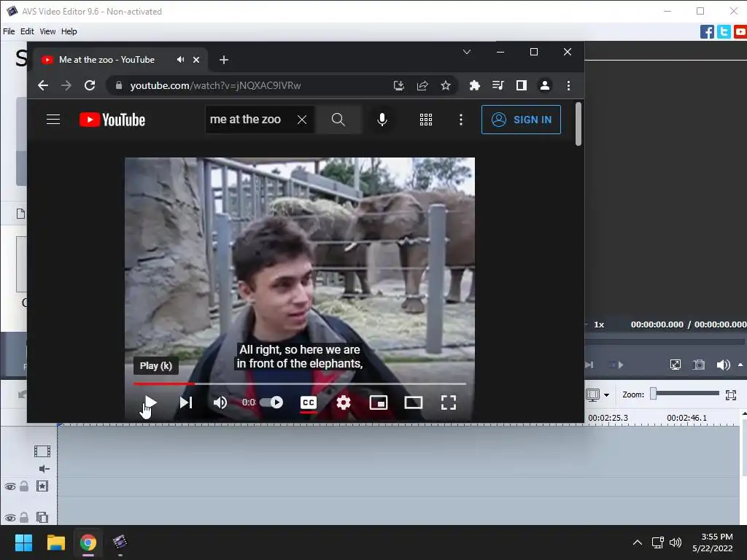
Task: Open Chrome tab search chevron
Action: pyautogui.click(x=467, y=52)
